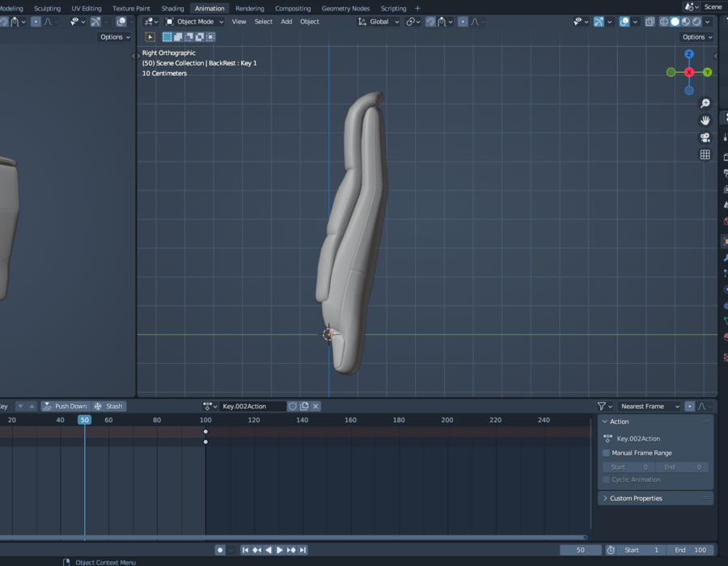Screen dimensions: 728x566
Task: Open the Options dropdown in main viewport
Action: [697, 36]
